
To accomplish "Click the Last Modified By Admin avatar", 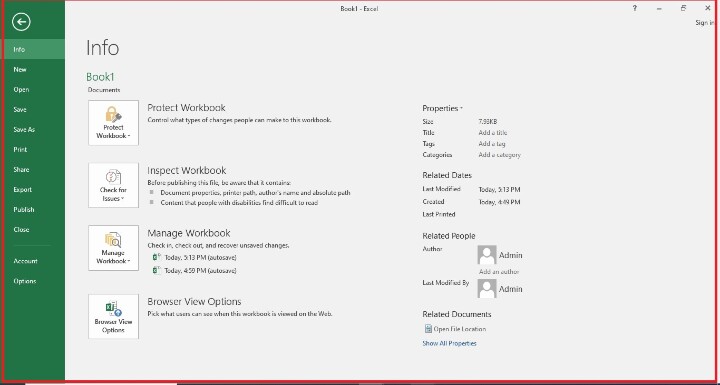I will [487, 289].
